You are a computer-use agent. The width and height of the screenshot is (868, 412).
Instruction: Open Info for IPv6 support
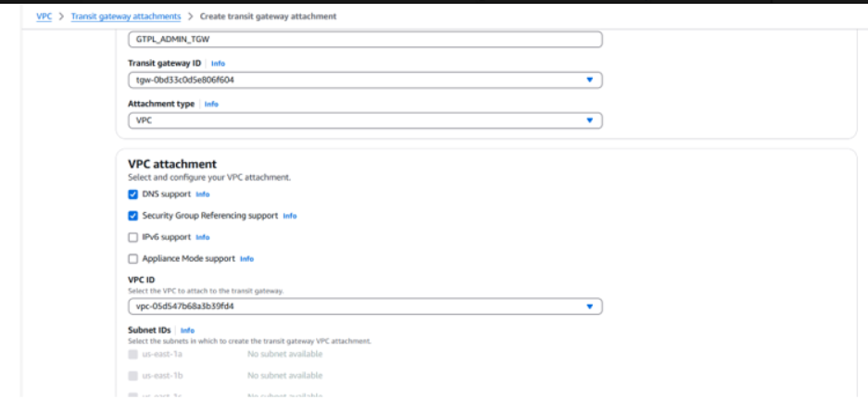pyautogui.click(x=203, y=237)
